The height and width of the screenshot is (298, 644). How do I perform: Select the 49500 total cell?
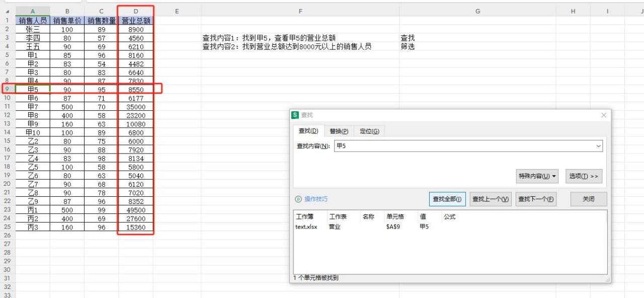136,210
